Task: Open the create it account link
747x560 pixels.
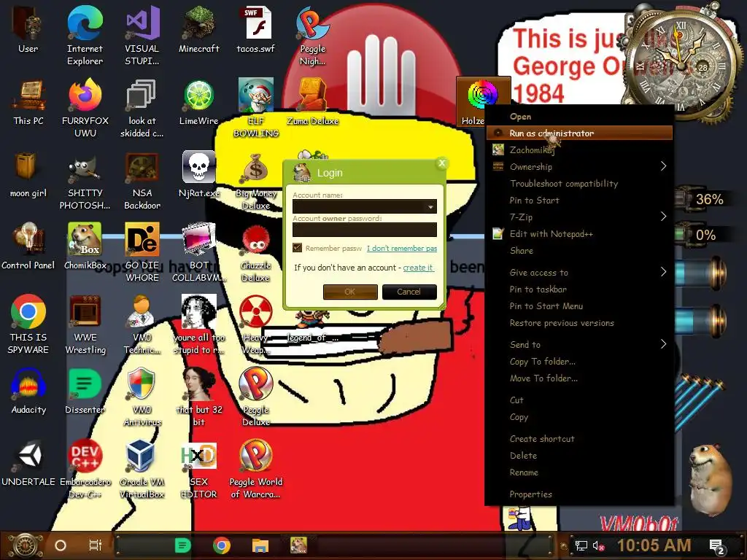Action: point(418,268)
